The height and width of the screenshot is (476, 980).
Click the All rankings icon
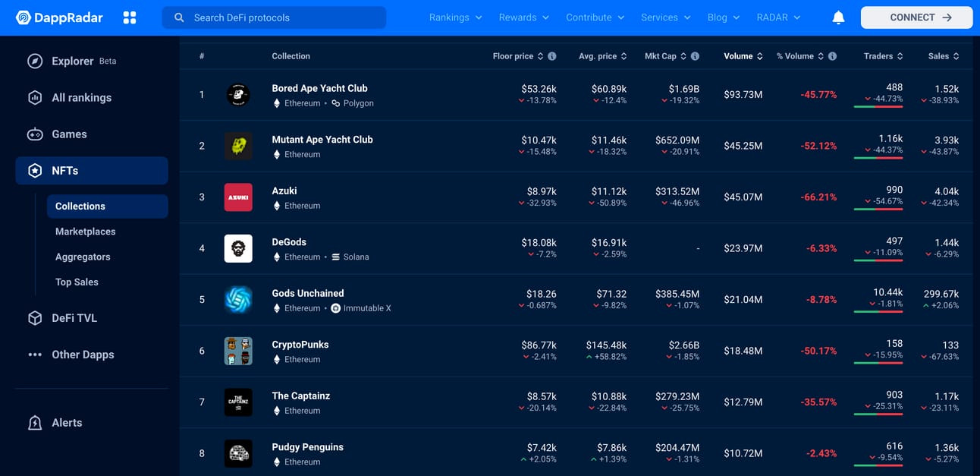point(35,98)
